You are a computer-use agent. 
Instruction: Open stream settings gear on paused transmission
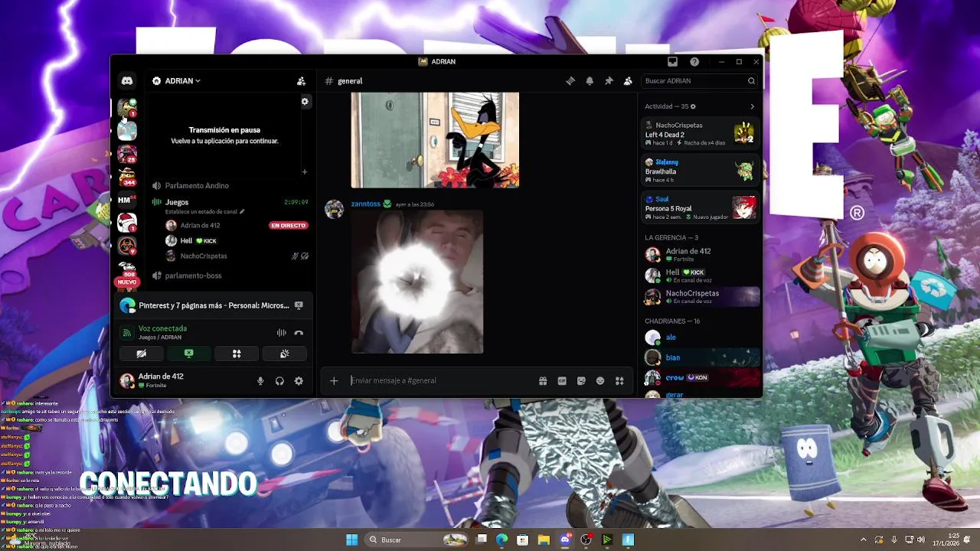point(305,102)
